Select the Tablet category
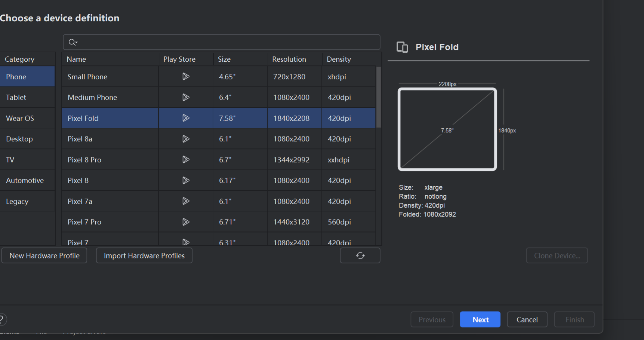The height and width of the screenshot is (340, 644). pyautogui.click(x=27, y=97)
